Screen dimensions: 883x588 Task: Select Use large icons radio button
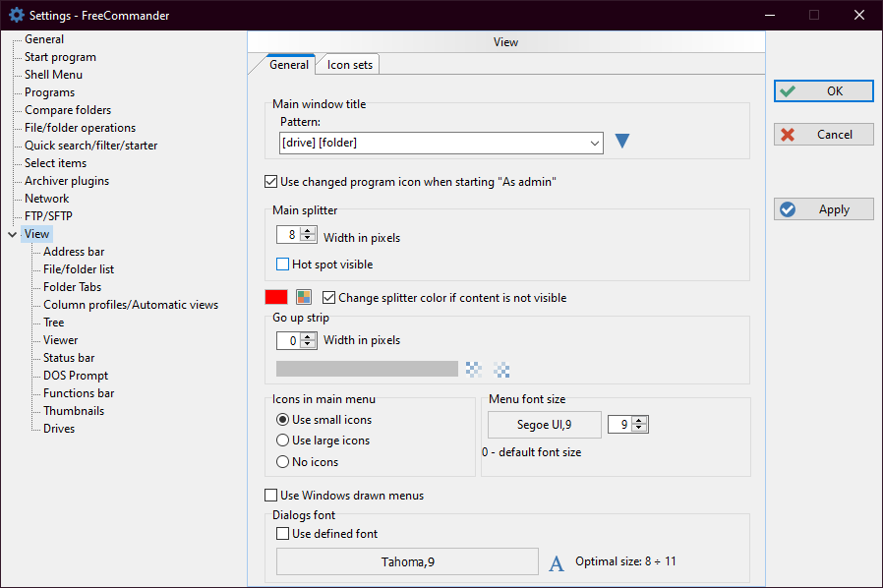(283, 441)
